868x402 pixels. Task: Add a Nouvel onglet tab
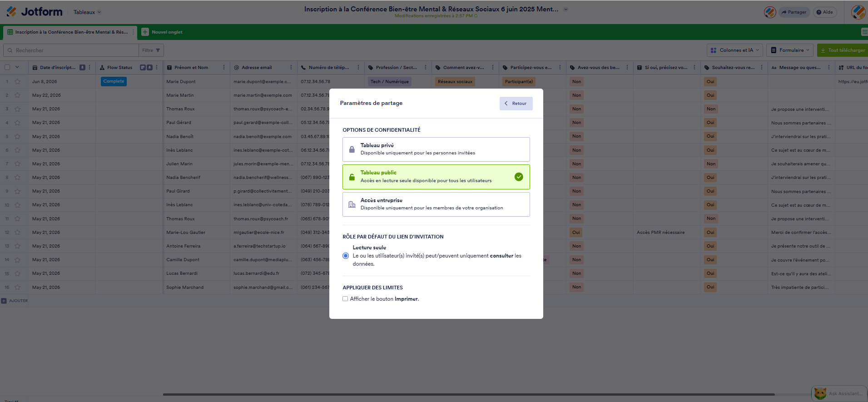pos(162,32)
